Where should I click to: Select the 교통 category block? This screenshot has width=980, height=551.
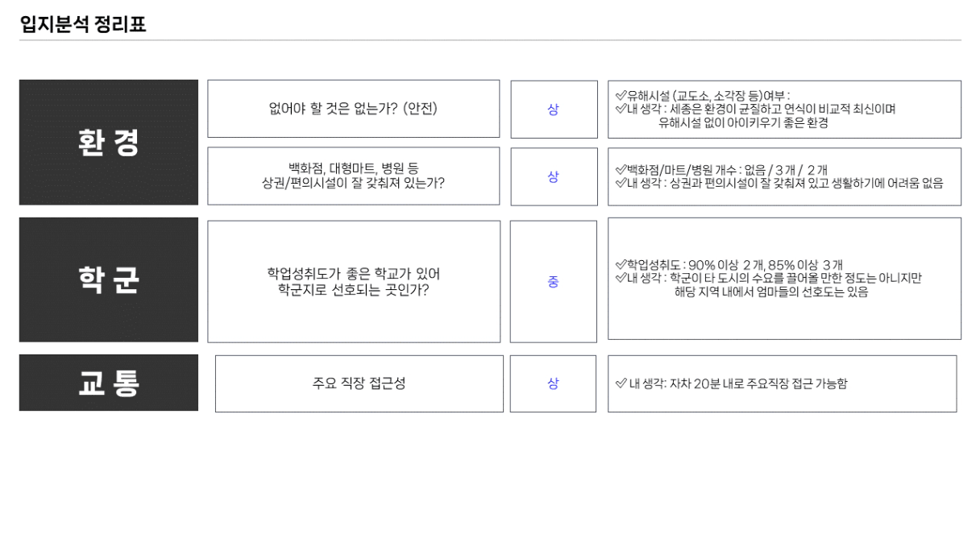pos(109,383)
